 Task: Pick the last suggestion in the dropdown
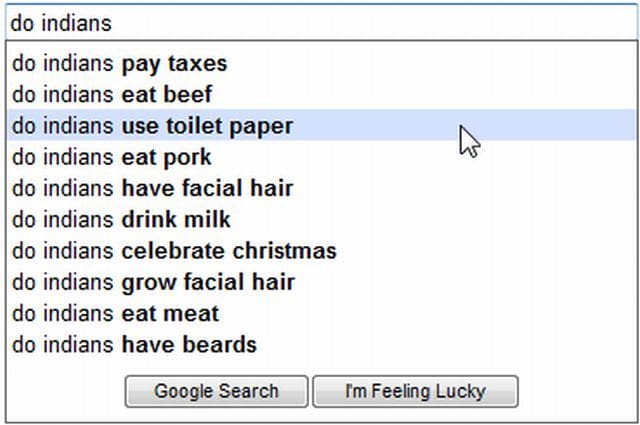(134, 345)
